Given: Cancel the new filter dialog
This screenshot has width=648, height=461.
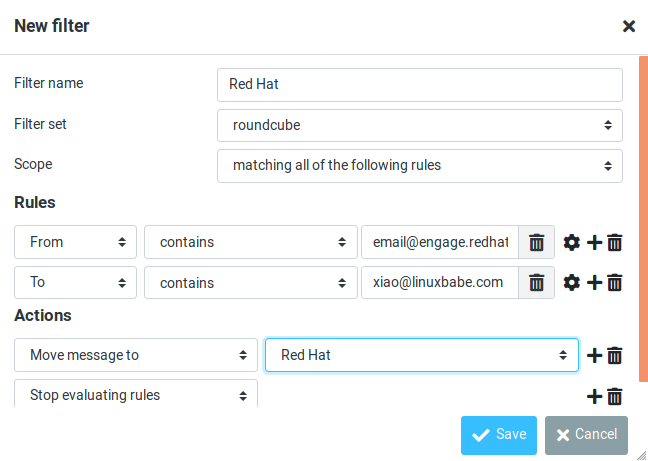Looking at the screenshot, I should pyautogui.click(x=587, y=435).
